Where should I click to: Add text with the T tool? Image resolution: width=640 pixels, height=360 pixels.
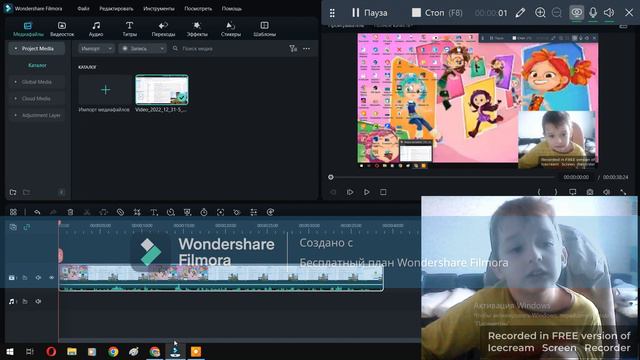(154, 212)
